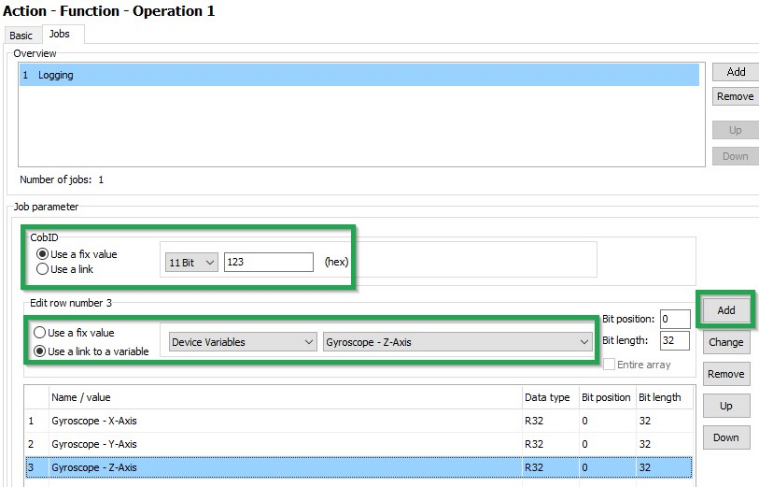759x487 pixels.
Task: Remove the selected job from Overview
Action: coord(735,97)
